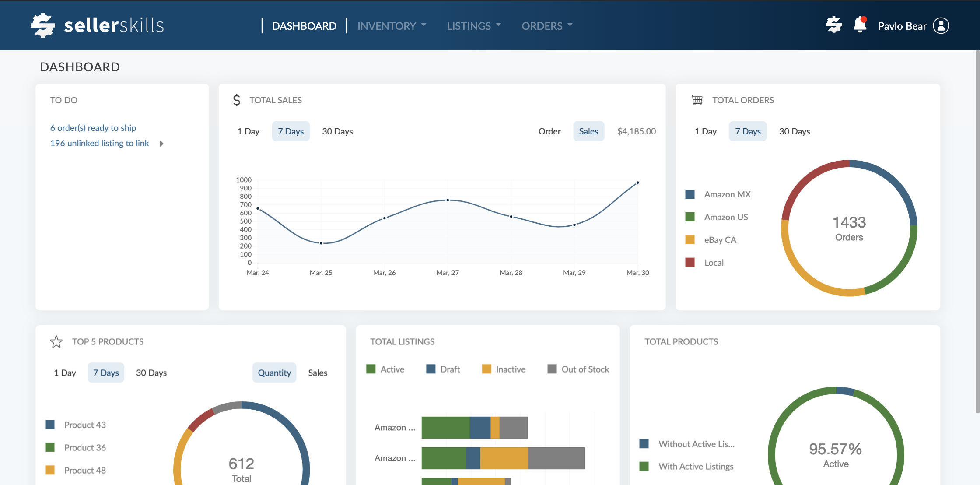Open the Orders dropdown menu

[x=547, y=26]
